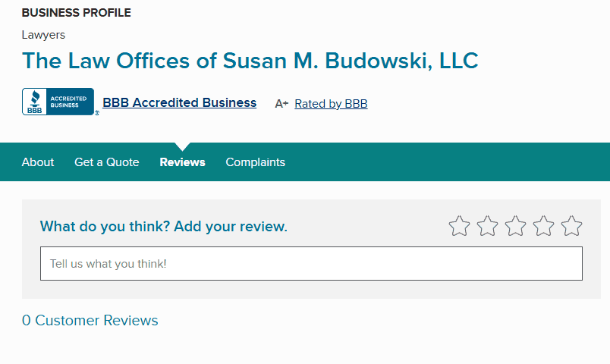Choose the third rating star
This screenshot has height=364, width=610.
coord(515,226)
